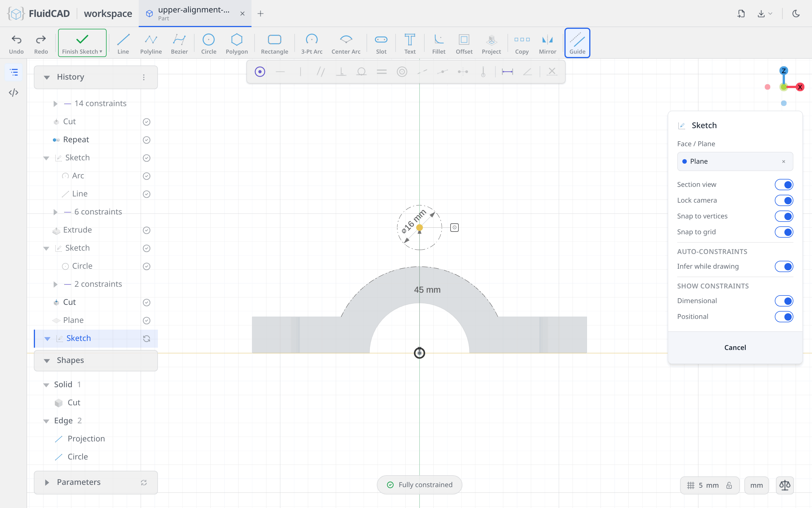Open the history list sidebar icon
The image size is (812, 508).
[14, 72]
